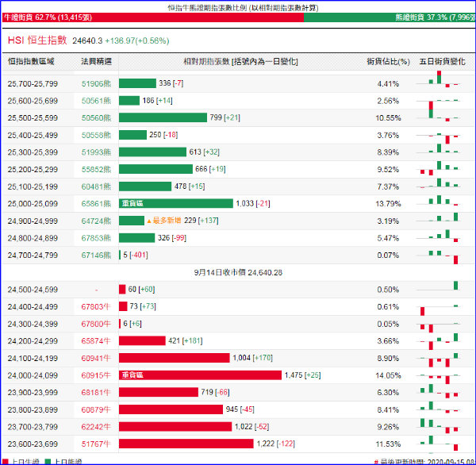This screenshot has width=476, height=465.
Task: Click the percentage 13.79%
Action: click(x=388, y=204)
